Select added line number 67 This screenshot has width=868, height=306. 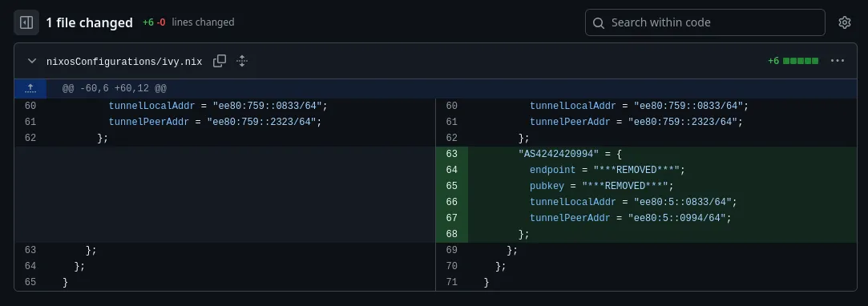pyautogui.click(x=452, y=218)
